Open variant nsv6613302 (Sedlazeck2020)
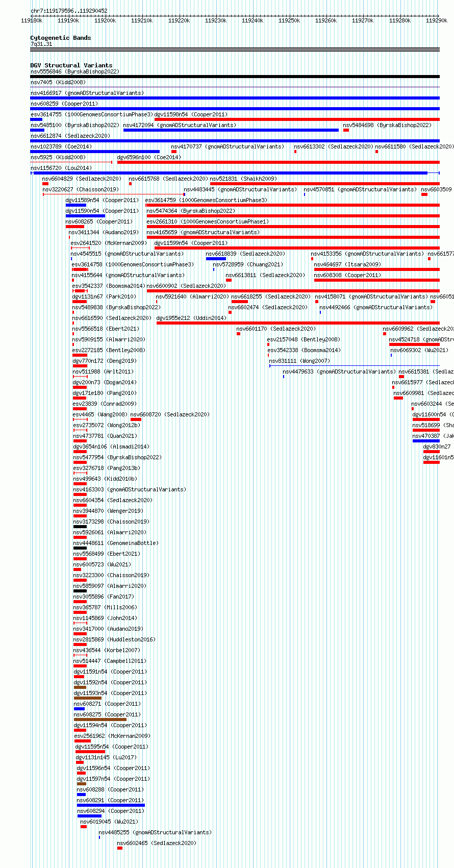This screenshot has height=868, width=454. tap(334, 146)
